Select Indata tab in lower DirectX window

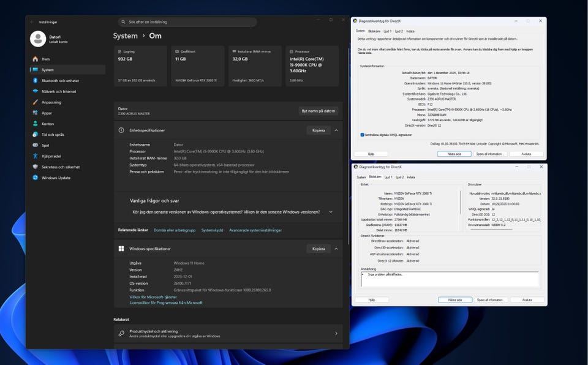(410, 177)
